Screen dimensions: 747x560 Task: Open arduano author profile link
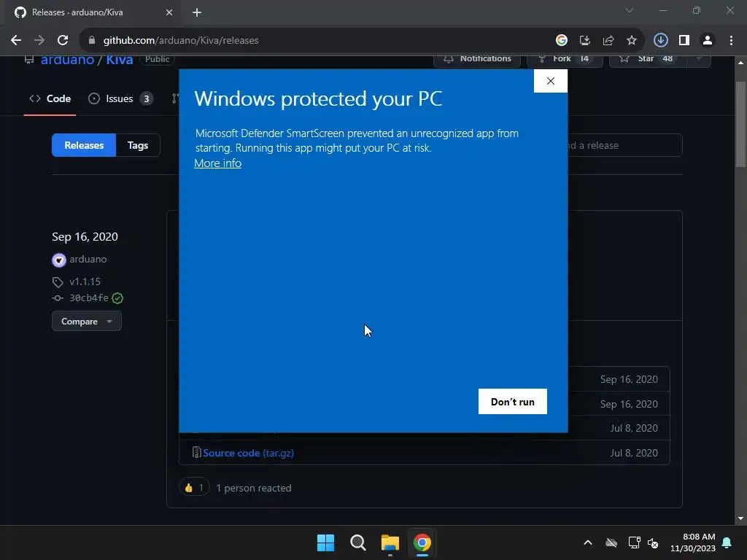88,259
